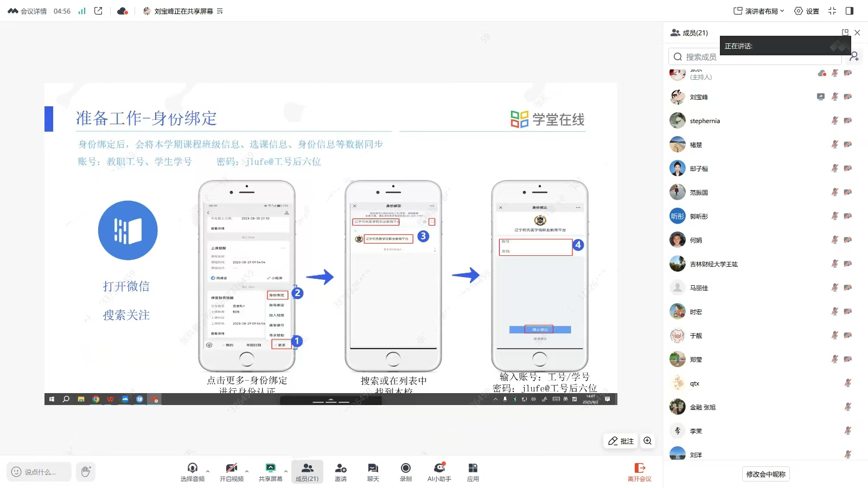Click 离开会议 to leave the meeting
Screen dimensions: 868x488
[x=639, y=472]
